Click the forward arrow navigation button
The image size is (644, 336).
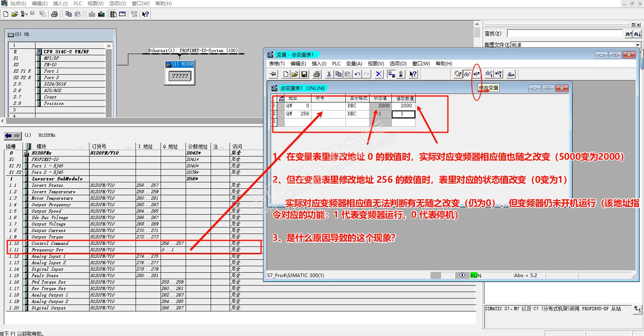pyautogui.click(x=17, y=136)
